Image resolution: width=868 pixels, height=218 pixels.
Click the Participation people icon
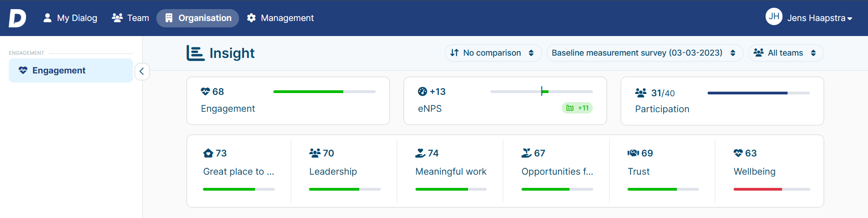point(641,93)
